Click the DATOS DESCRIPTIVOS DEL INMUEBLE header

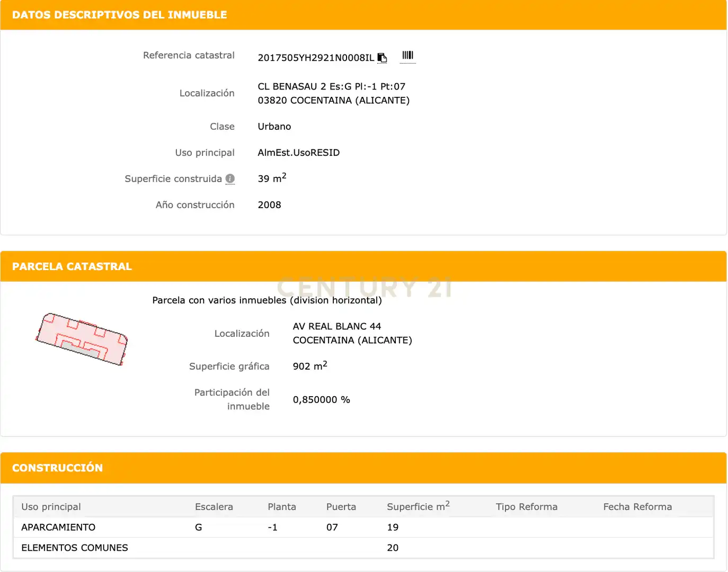coord(120,15)
